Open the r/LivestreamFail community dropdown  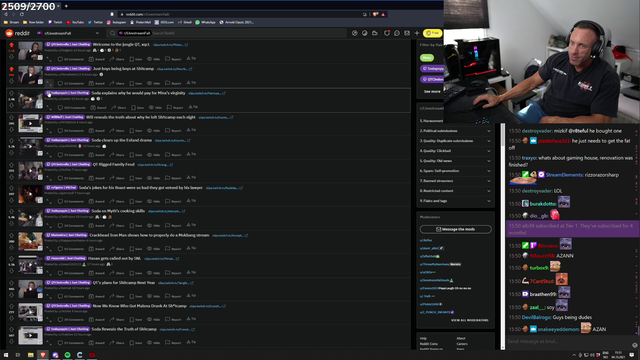click(x=69, y=33)
